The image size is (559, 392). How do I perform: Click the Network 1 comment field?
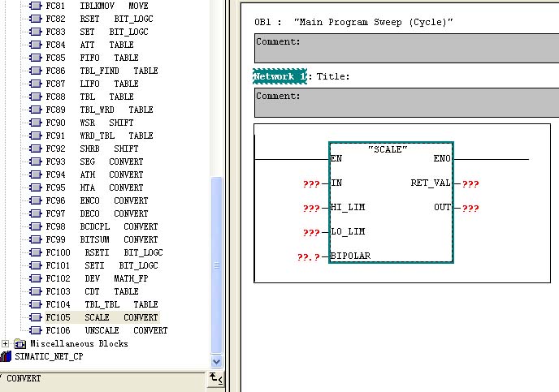(406, 103)
